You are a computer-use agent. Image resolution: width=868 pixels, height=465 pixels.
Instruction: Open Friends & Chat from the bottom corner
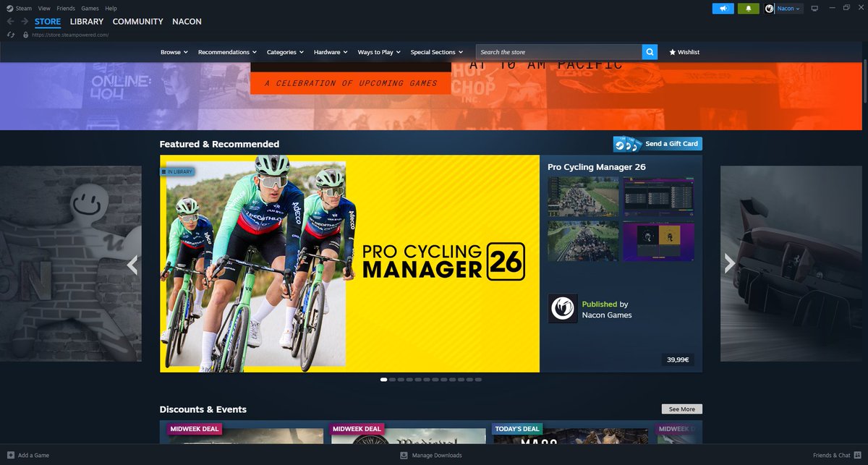click(836, 456)
